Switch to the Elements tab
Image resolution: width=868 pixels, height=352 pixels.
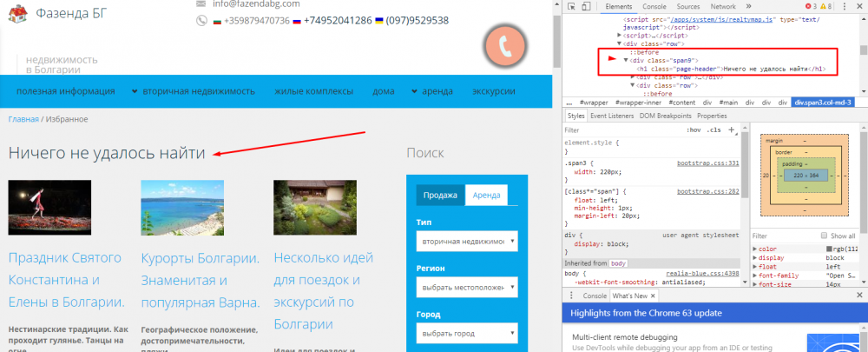click(618, 7)
